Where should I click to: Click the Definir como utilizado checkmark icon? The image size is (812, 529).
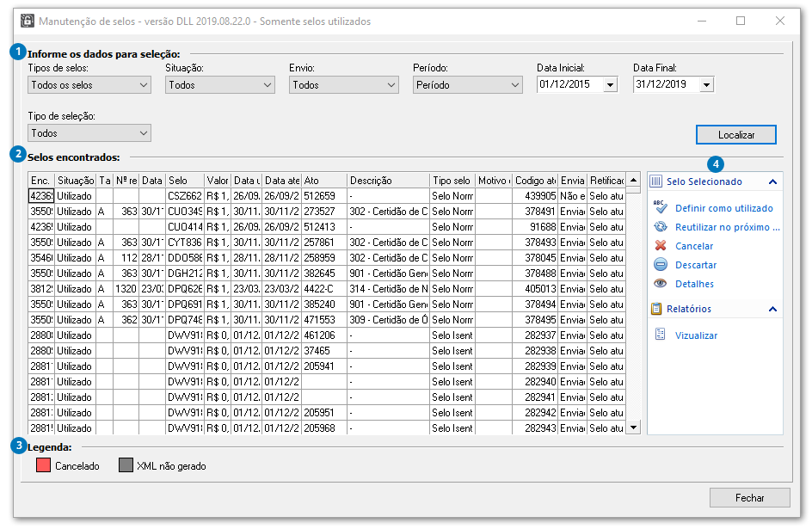click(x=661, y=207)
